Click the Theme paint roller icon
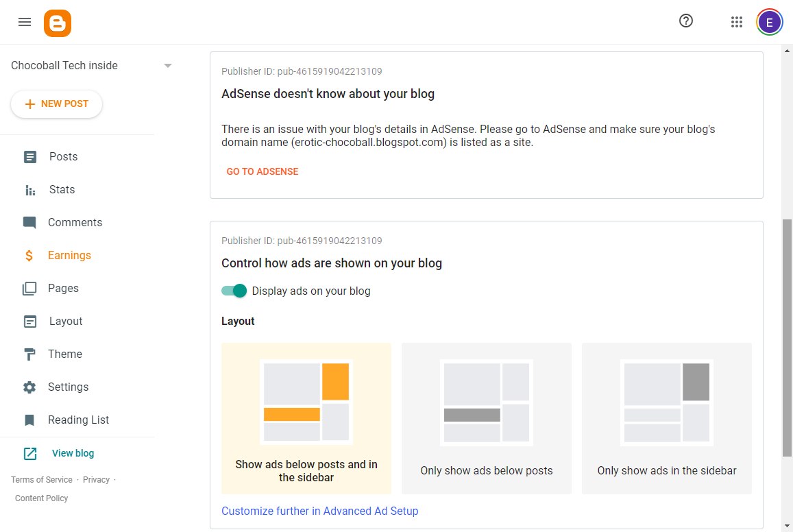 (29, 354)
